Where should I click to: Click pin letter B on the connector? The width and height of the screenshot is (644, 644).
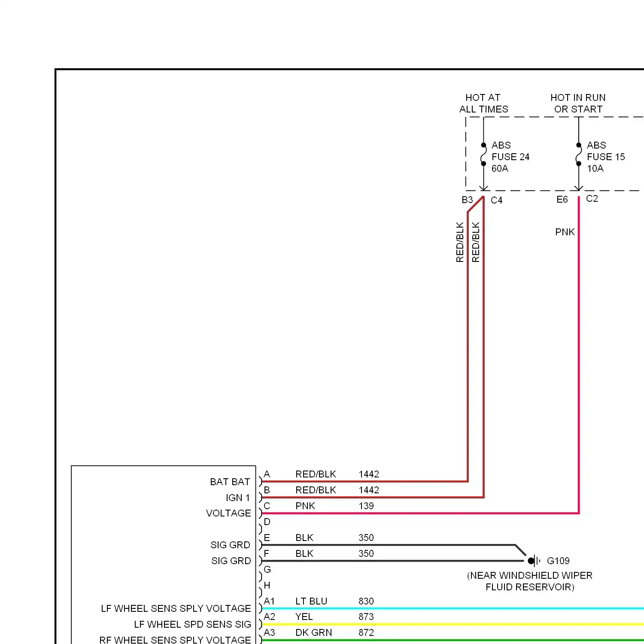pos(267,490)
